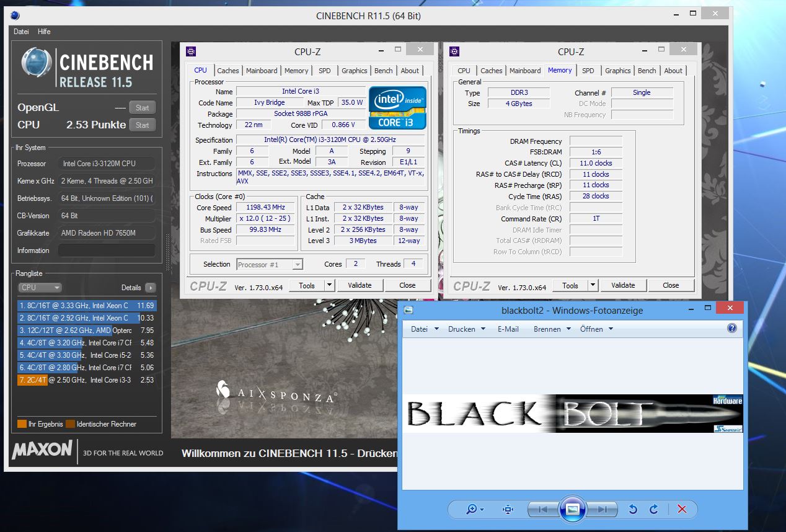
Task: Open About tab in left CPU-Z window
Action: [410, 71]
